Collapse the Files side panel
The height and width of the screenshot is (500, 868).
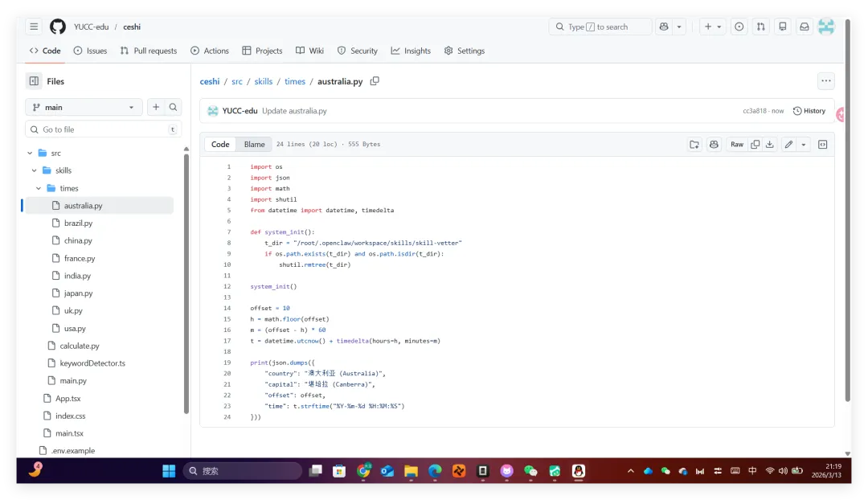[34, 81]
